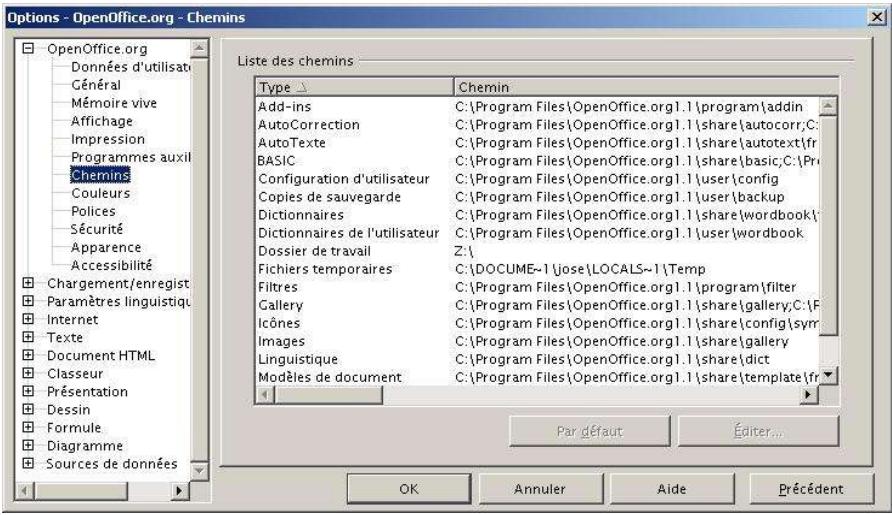Click the Éditer... button
The width and height of the screenshot is (892, 515).
pyautogui.click(x=758, y=431)
